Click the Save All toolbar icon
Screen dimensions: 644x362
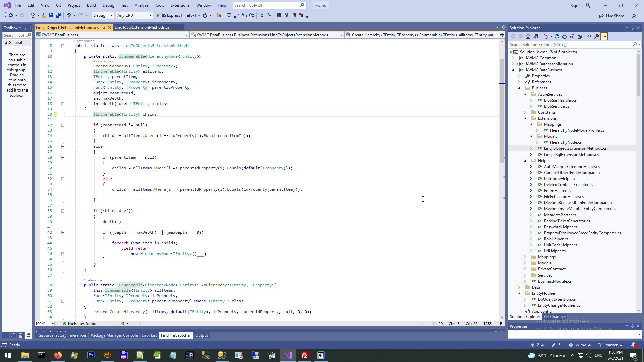point(59,15)
